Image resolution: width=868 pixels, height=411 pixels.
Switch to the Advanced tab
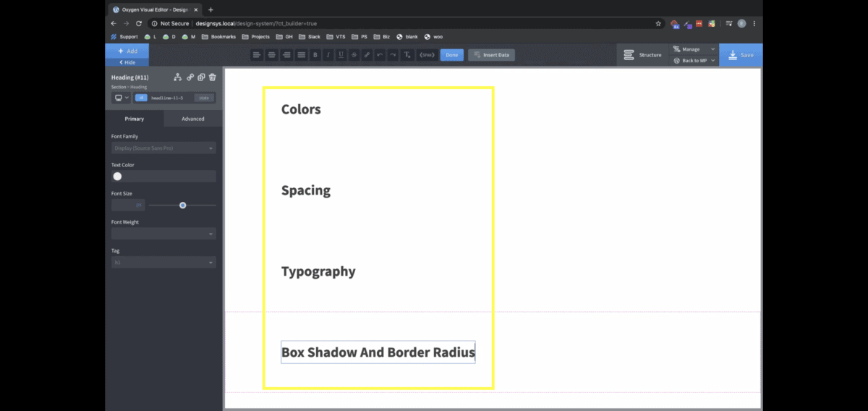[x=192, y=119]
